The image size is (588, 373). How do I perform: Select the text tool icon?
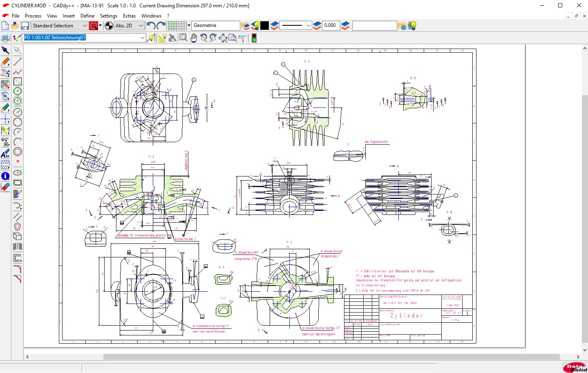point(5,154)
